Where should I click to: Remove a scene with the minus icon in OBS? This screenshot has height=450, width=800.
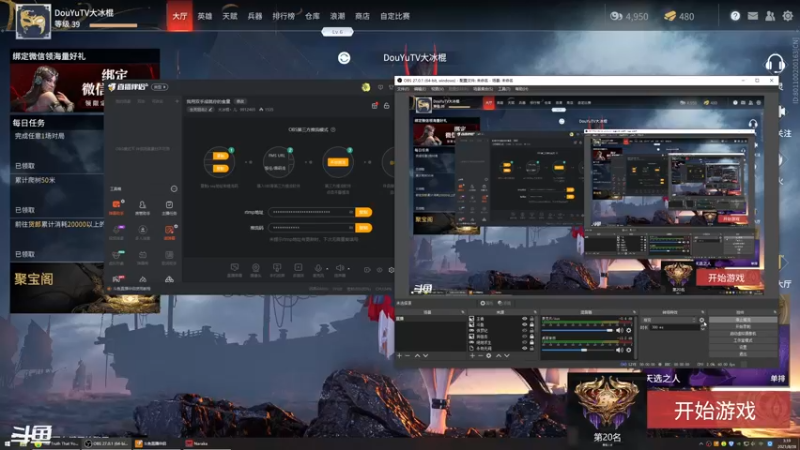tap(408, 356)
